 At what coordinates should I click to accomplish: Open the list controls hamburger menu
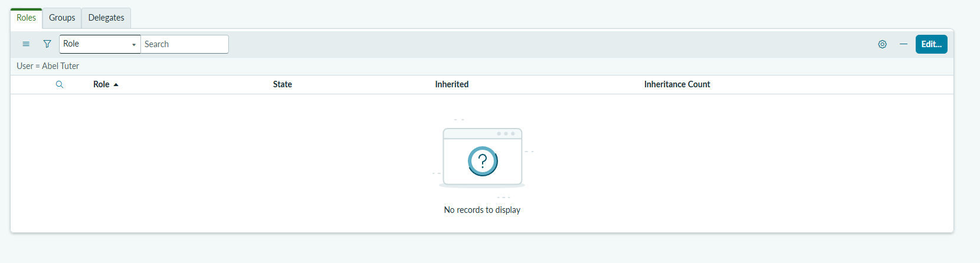point(26,44)
